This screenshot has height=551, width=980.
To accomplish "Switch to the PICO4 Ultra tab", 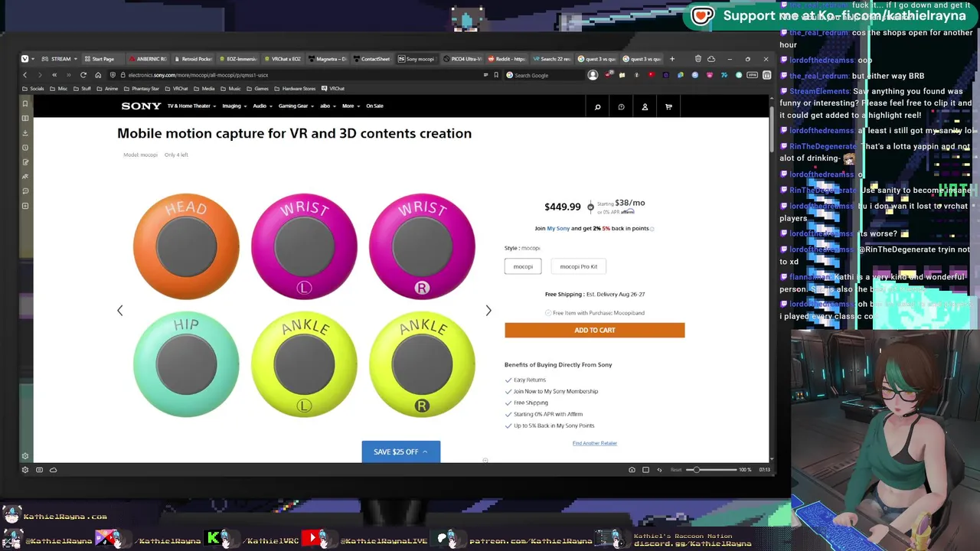I will coord(462,59).
